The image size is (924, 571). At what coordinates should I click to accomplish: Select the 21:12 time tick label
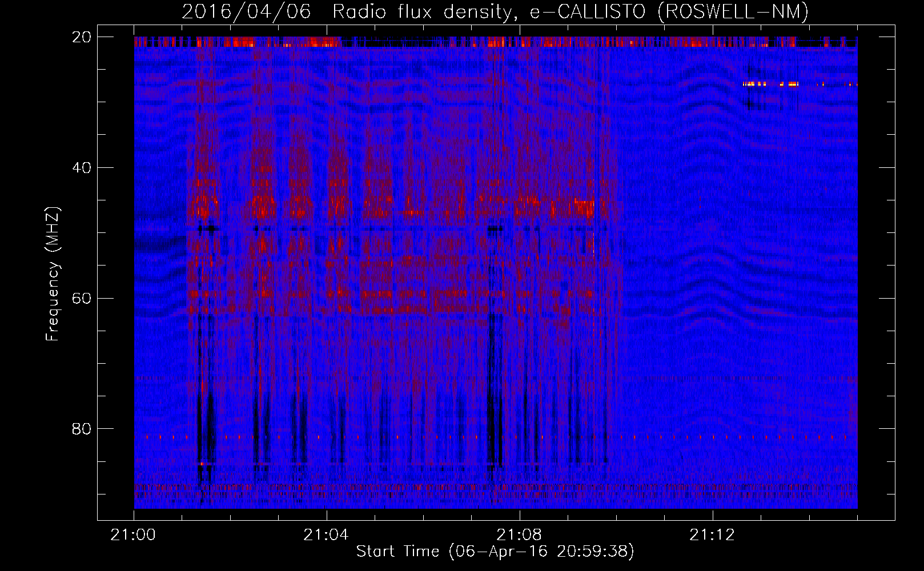tap(712, 535)
